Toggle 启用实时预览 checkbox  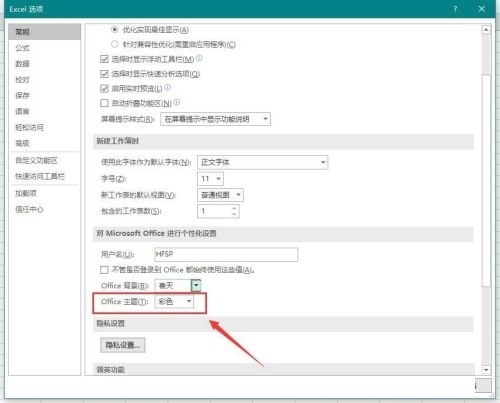(x=104, y=88)
